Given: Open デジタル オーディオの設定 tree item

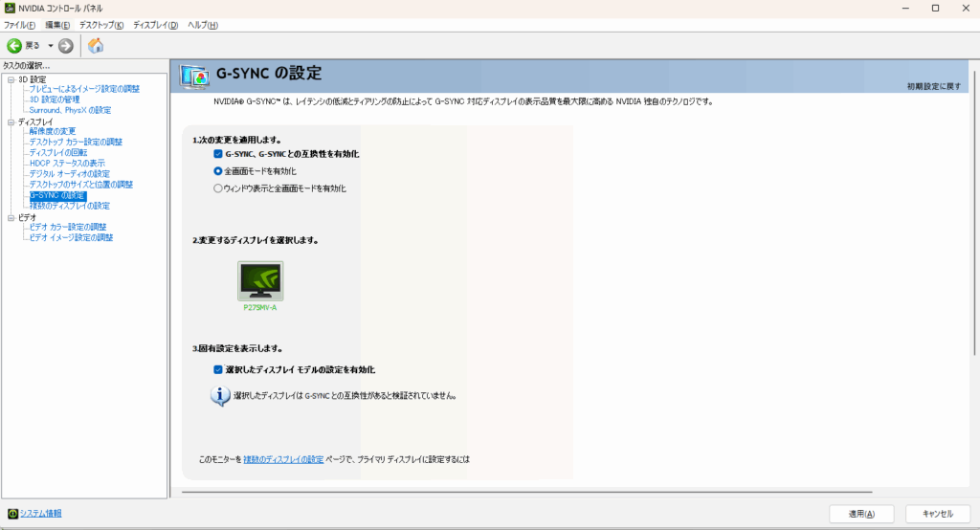Looking at the screenshot, I should [x=69, y=174].
